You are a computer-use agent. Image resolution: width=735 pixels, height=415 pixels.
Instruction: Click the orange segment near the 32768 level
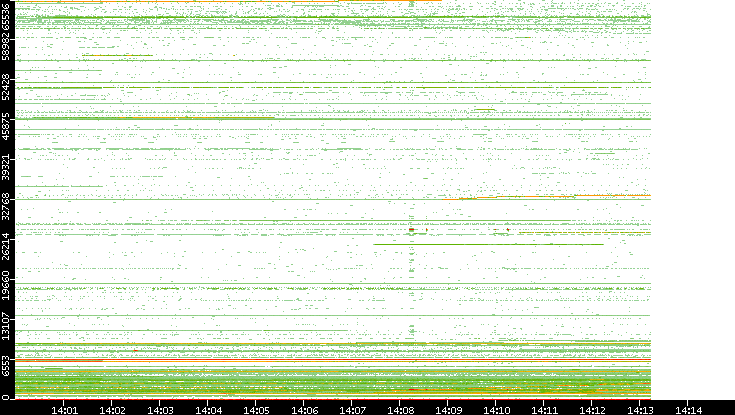pyautogui.click(x=535, y=197)
